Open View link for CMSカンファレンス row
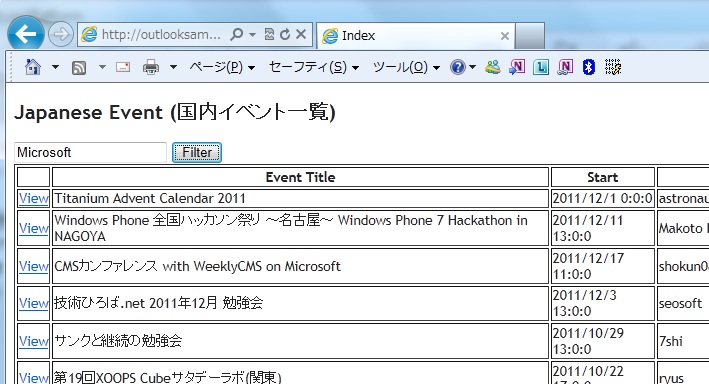 click(33, 266)
